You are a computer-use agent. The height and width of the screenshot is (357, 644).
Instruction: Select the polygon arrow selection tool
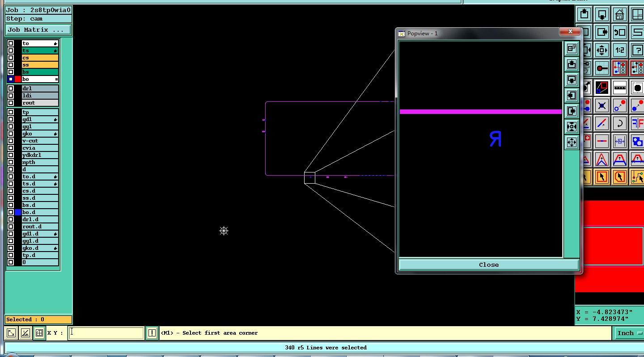(619, 177)
